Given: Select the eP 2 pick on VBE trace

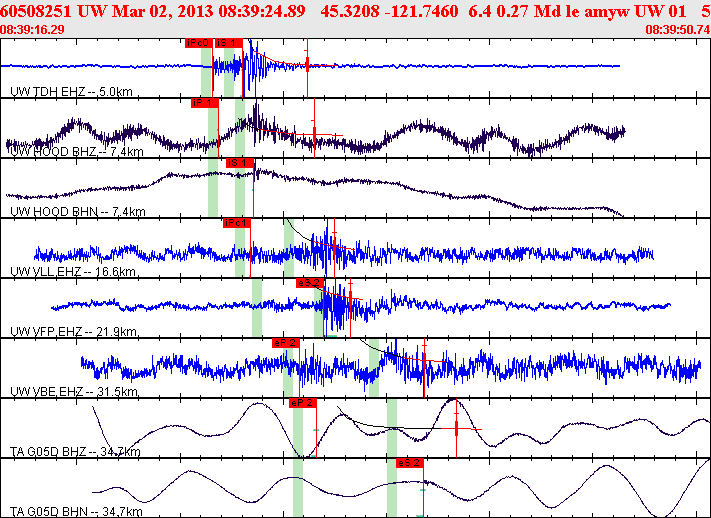Looking at the screenshot, I should tap(286, 343).
